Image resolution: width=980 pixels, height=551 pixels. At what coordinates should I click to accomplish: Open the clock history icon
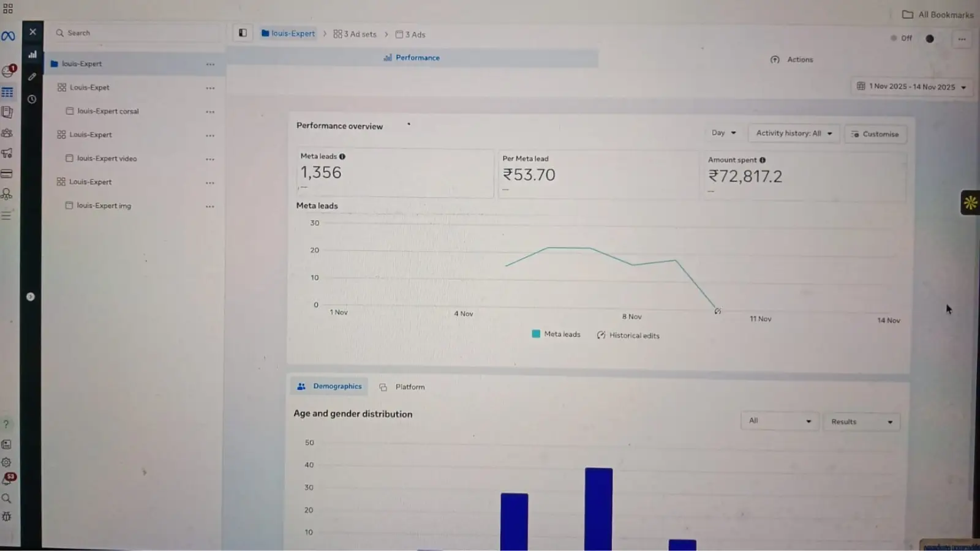tap(32, 99)
